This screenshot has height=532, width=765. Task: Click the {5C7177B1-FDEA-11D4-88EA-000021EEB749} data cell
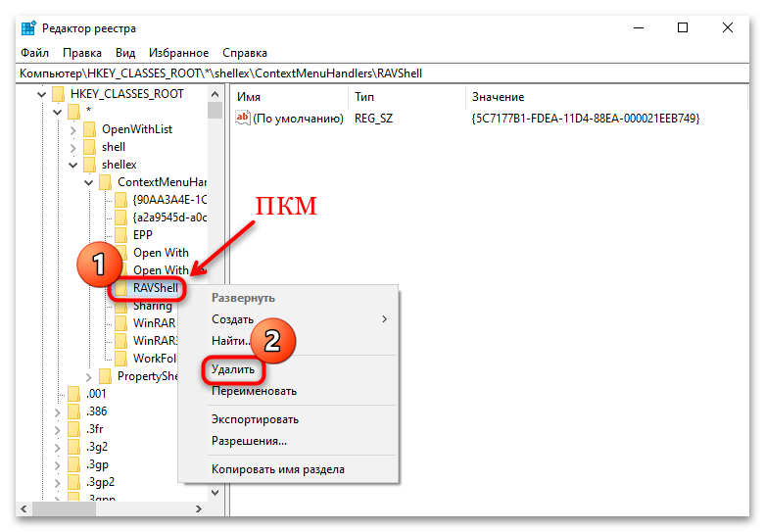(586, 119)
